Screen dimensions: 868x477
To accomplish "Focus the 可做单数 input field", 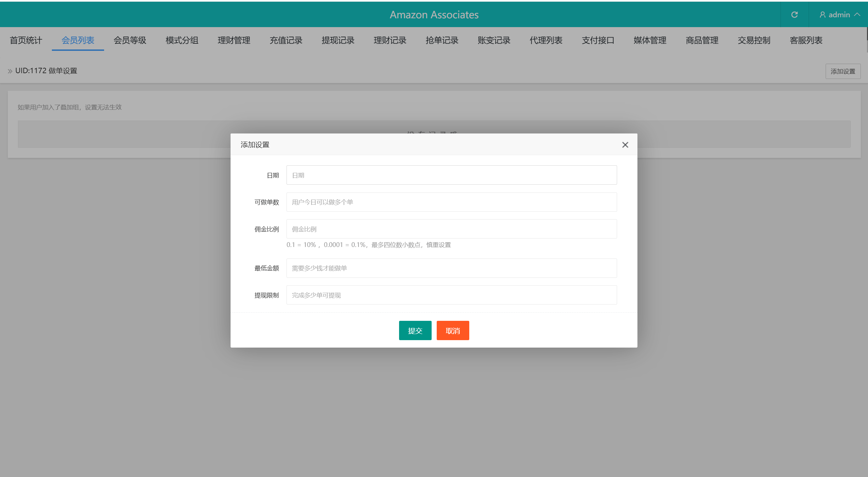I will pos(451,202).
